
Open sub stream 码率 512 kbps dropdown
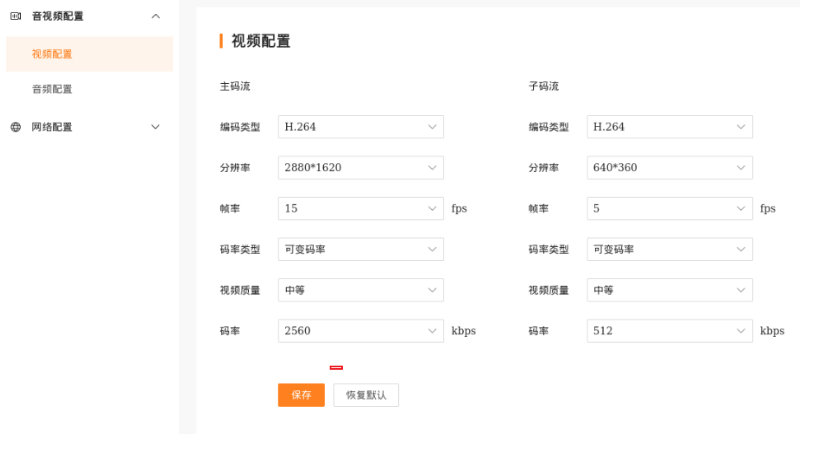669,331
